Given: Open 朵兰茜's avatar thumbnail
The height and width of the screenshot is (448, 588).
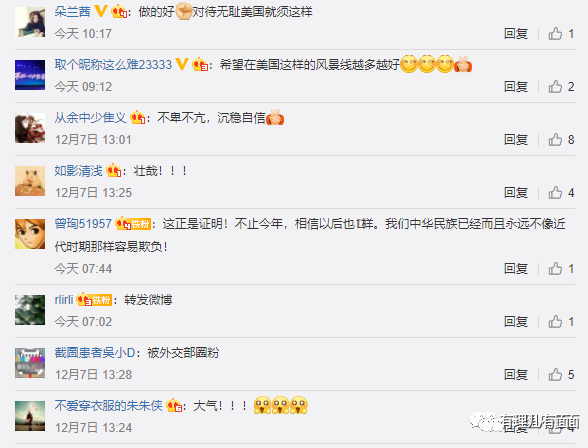Looking at the screenshot, I should click(30, 22).
